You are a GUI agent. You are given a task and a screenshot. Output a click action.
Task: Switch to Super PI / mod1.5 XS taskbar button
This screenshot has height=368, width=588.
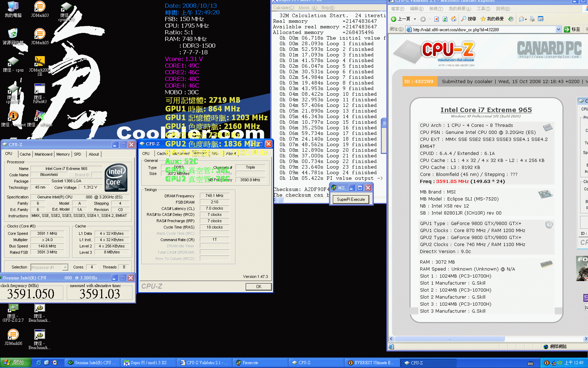tap(148, 363)
